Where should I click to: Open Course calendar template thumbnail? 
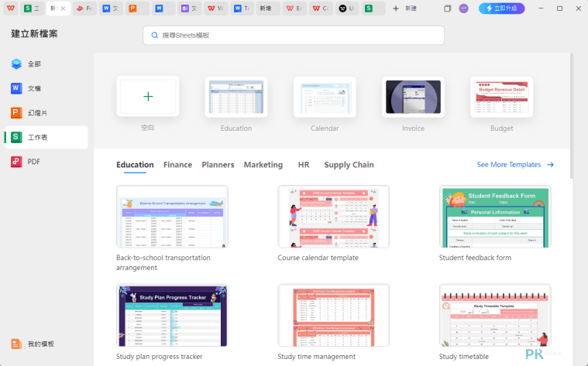click(334, 217)
